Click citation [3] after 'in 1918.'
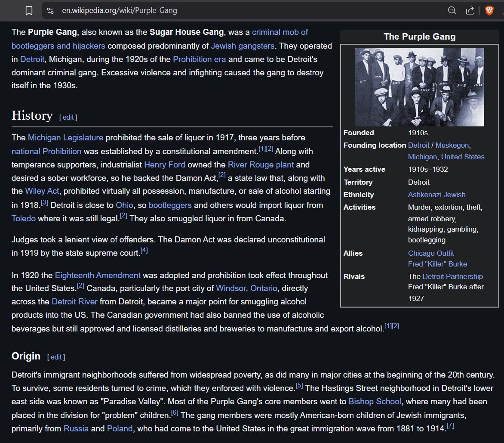Viewport: 504px width, 443px height. [x=44, y=203]
